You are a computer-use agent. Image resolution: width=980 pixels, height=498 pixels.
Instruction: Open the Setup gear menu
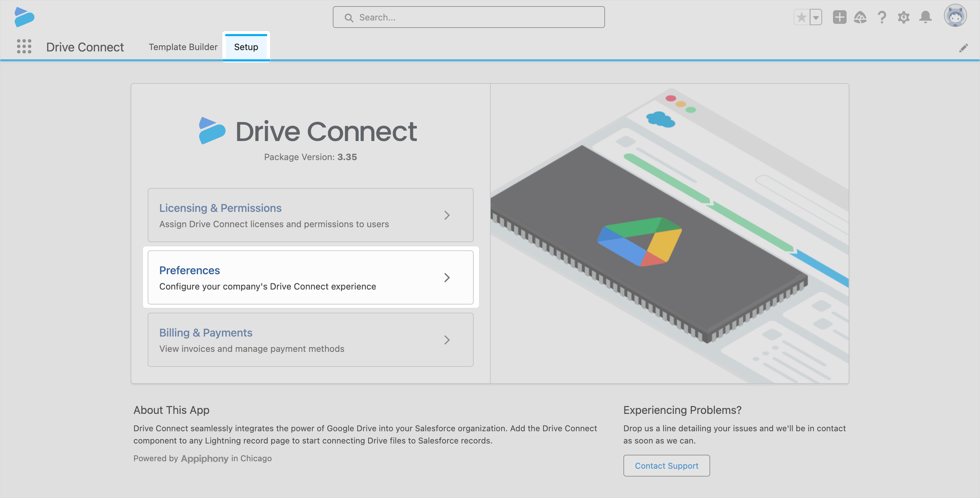click(x=904, y=17)
